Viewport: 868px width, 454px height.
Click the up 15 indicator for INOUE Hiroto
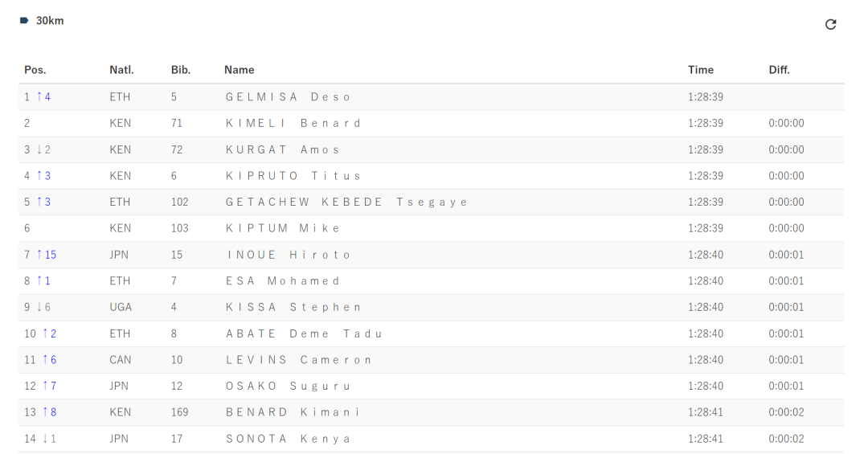[47, 255]
